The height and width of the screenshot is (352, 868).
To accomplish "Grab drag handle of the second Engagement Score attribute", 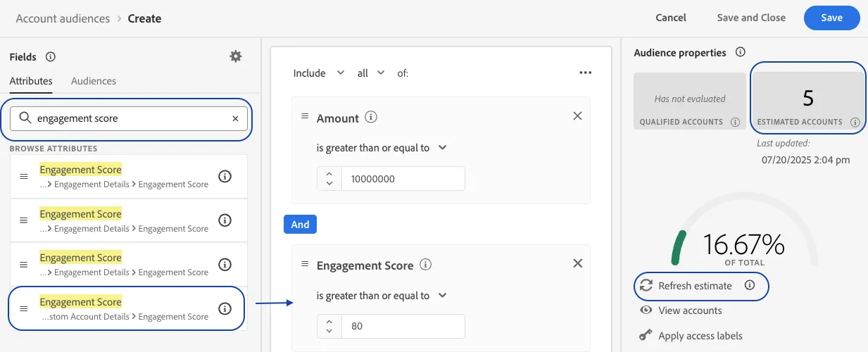I will point(24,220).
